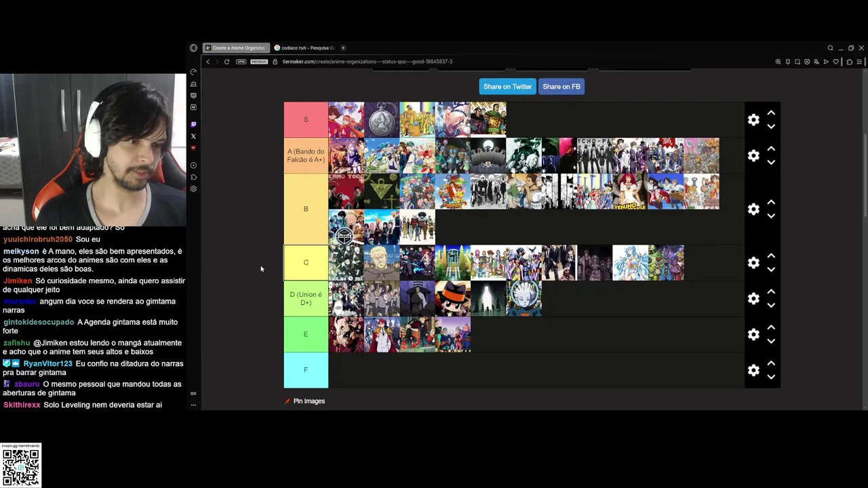The height and width of the screenshot is (488, 868).
Task: Open Pinboards pin icon in address bar
Action: click(x=788, y=62)
